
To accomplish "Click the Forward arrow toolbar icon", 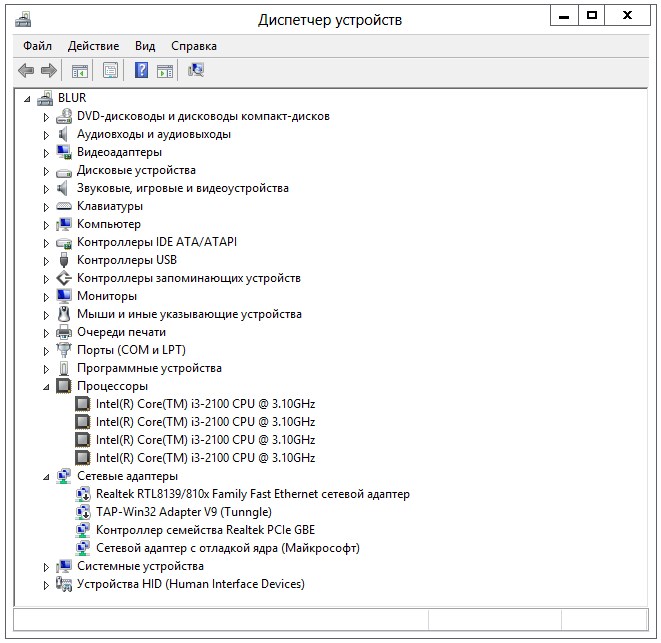I will (x=48, y=70).
